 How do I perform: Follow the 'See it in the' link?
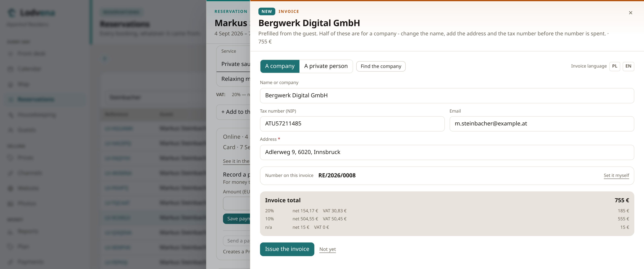(236, 161)
